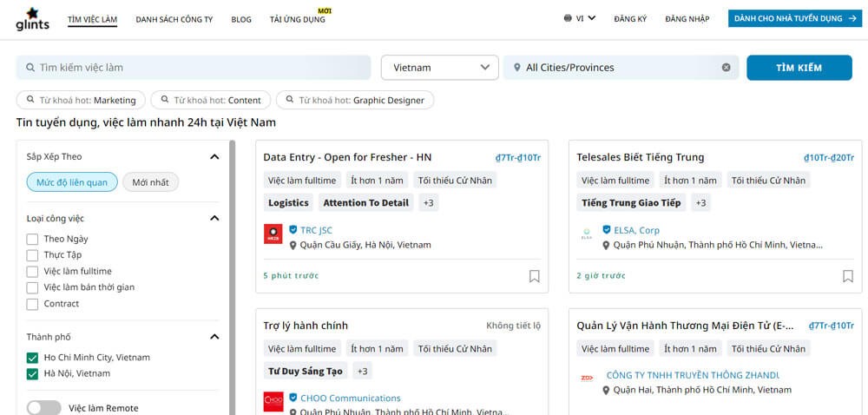The height and width of the screenshot is (415, 868).
Task: Open Công ty TNHH Truyền Thông ZHANDU link
Action: click(693, 375)
